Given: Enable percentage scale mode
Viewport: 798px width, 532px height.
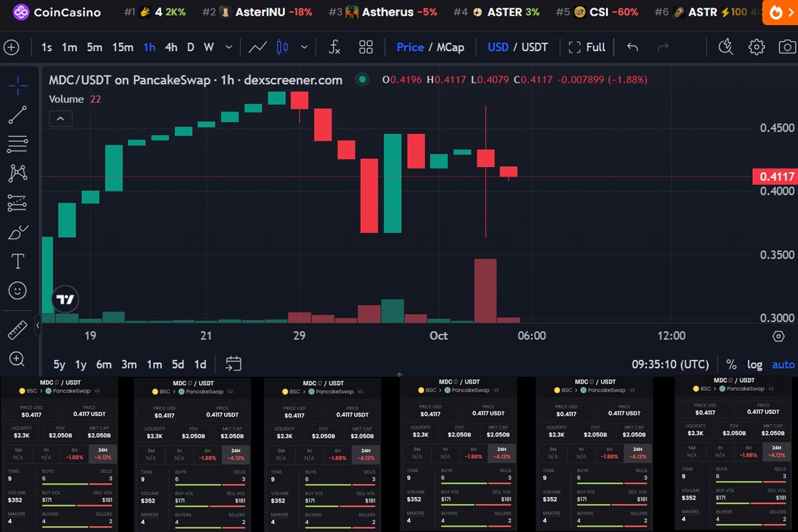Looking at the screenshot, I should point(731,364).
